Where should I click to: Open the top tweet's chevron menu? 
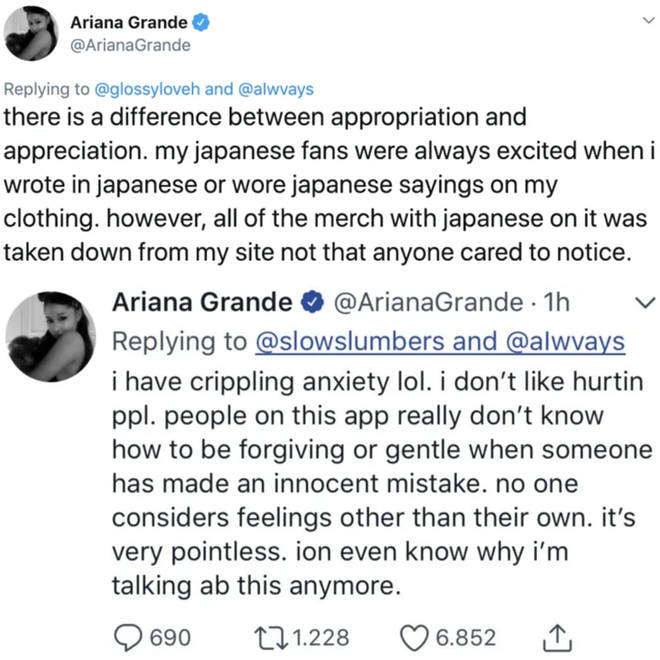(x=649, y=20)
